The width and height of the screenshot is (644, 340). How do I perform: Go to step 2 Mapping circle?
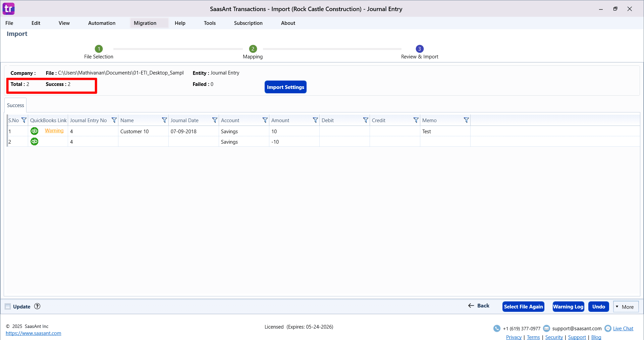click(253, 49)
